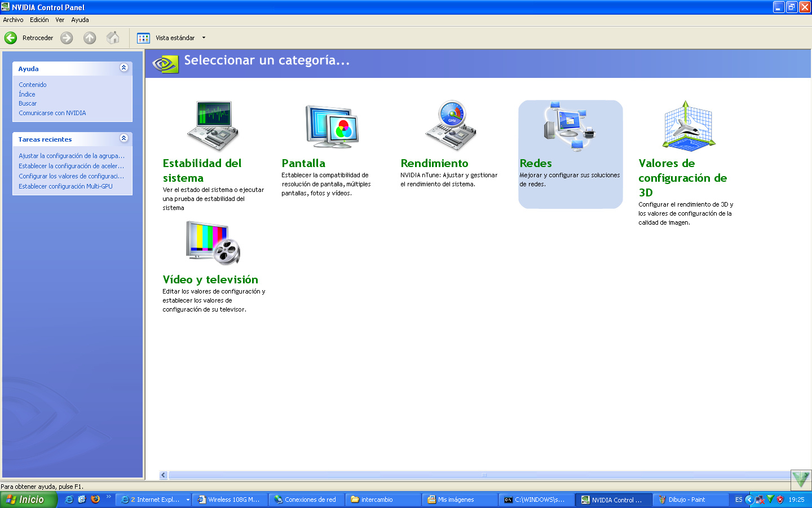Screen dimensions: 812x508
Task: Open the Índice help link
Action: click(27, 94)
